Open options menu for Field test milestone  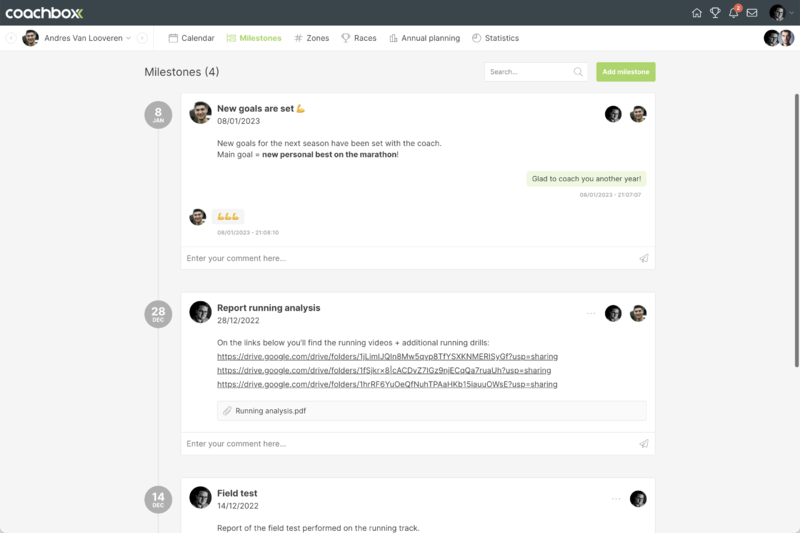616,498
